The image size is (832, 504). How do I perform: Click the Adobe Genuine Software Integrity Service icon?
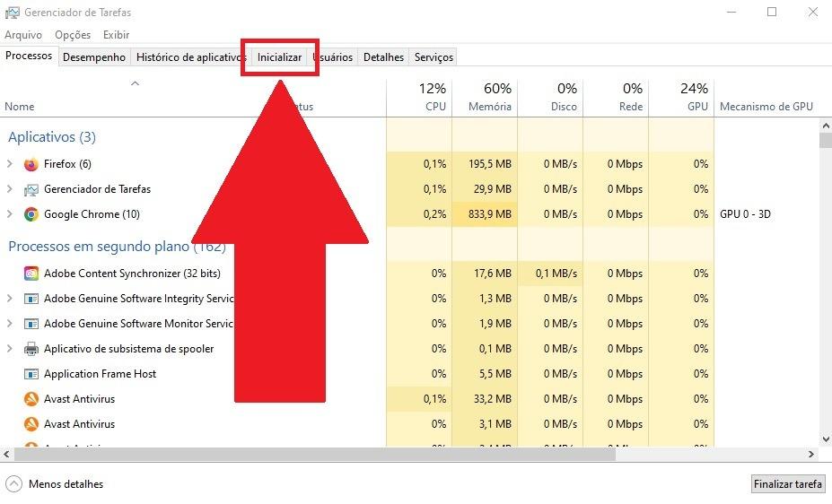click(x=31, y=299)
